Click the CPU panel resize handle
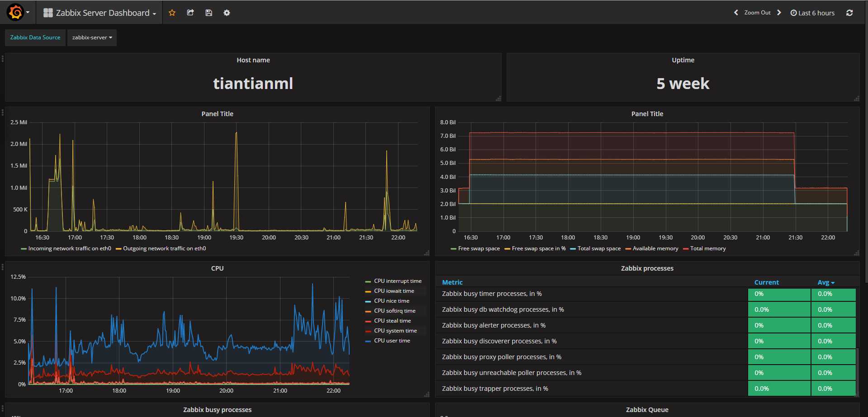Screen dimensions: 868x417 427,394
